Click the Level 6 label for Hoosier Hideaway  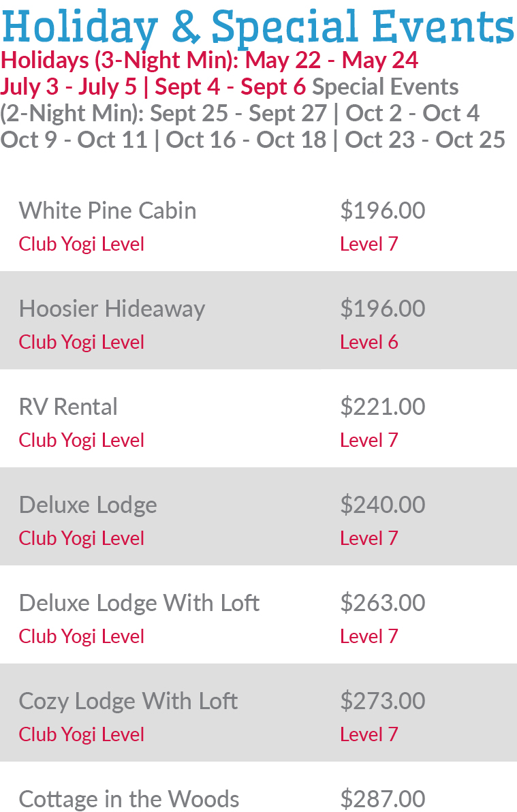click(369, 342)
